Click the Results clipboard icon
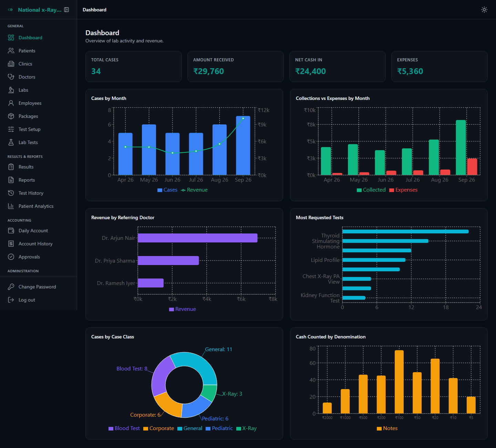The height and width of the screenshot is (448, 496). [x=11, y=167]
